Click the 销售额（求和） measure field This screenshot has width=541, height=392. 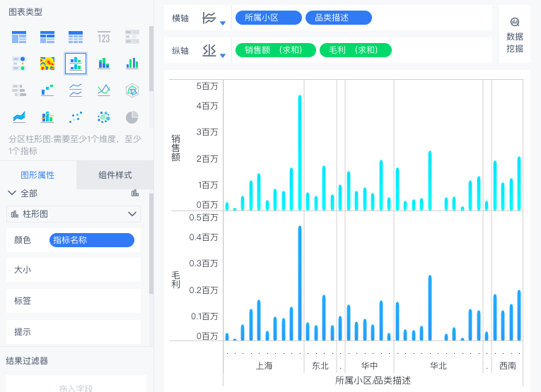[x=275, y=50]
